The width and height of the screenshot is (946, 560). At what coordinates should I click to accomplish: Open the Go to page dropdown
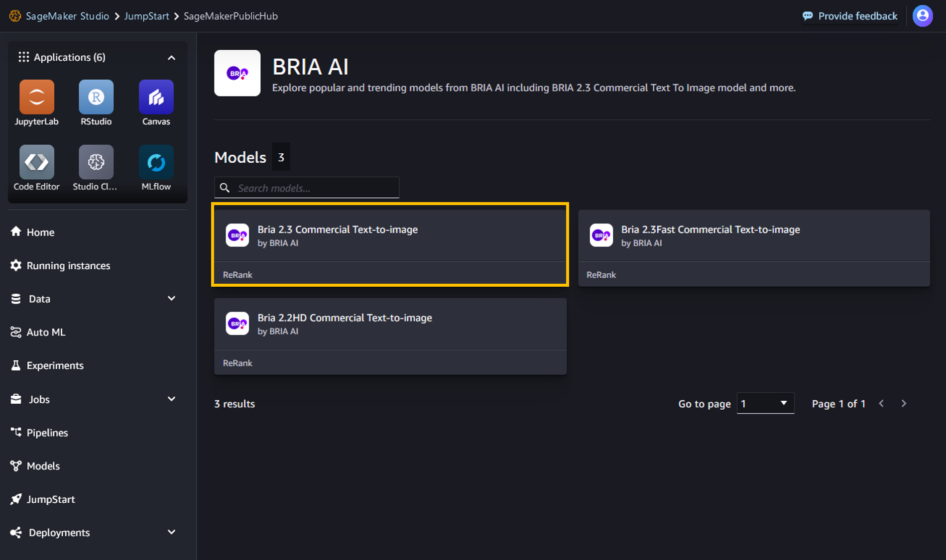(x=765, y=403)
